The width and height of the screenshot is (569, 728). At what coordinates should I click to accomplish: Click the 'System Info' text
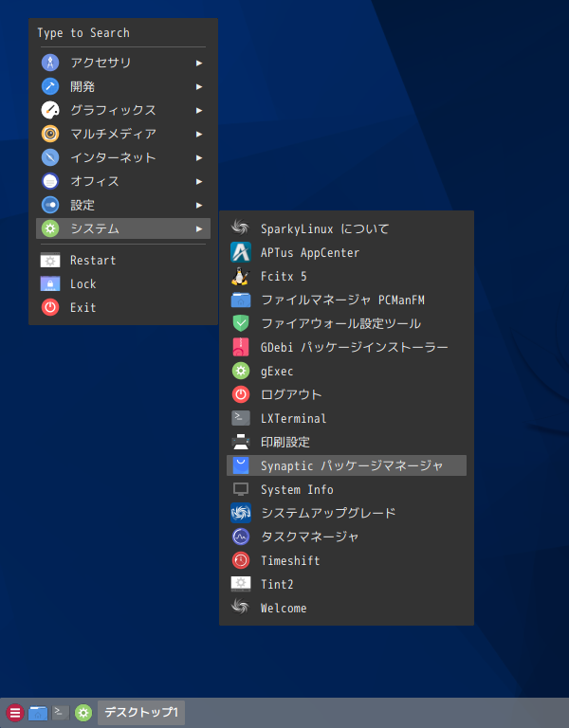click(x=297, y=490)
